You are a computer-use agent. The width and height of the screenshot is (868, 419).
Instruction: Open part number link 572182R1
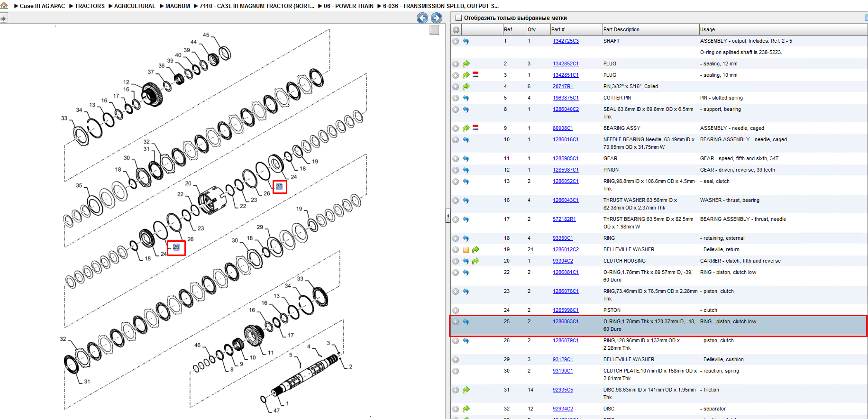coord(564,219)
